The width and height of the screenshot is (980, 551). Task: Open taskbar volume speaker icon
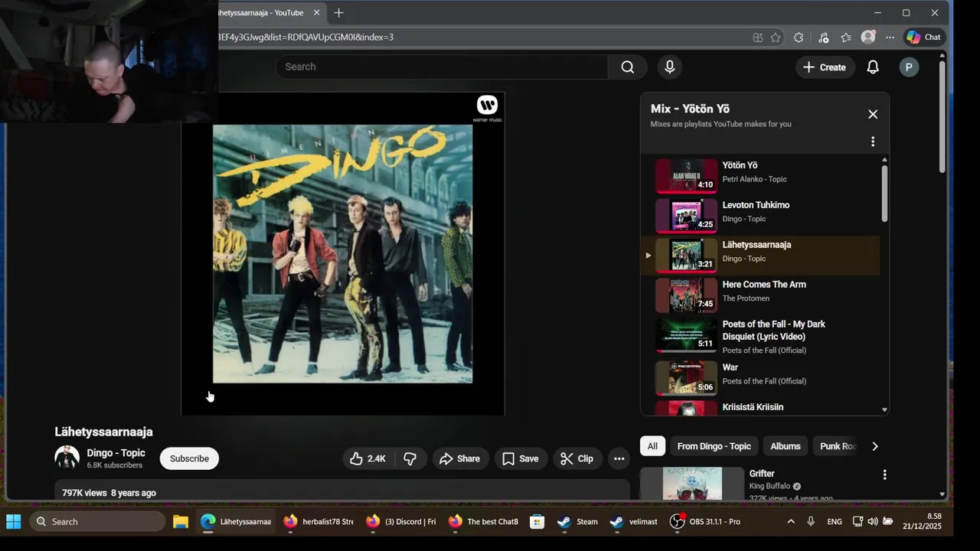point(873,521)
